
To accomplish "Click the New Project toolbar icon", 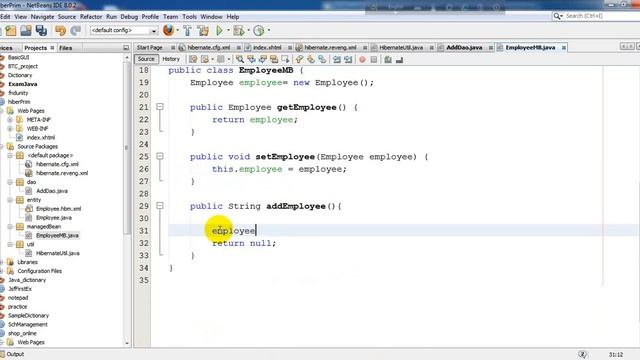I will coord(11,31).
